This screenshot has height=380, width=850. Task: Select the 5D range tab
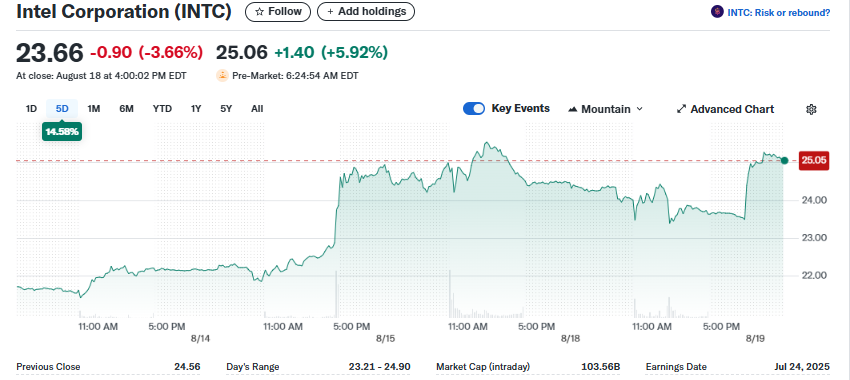click(62, 108)
